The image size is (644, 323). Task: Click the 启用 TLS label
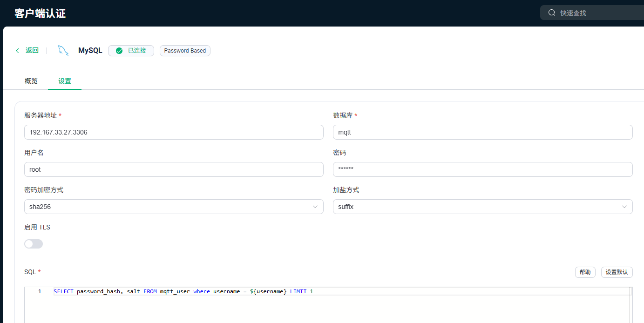pos(37,227)
